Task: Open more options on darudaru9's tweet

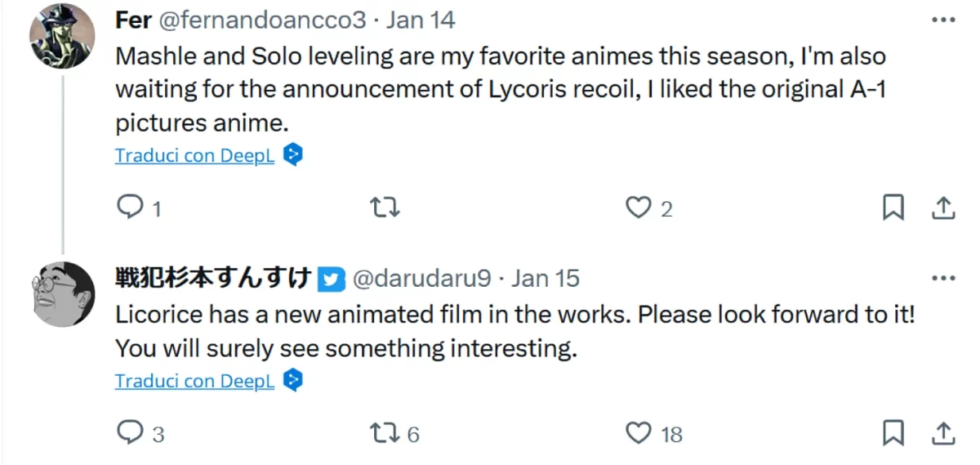Action: pos(943,278)
